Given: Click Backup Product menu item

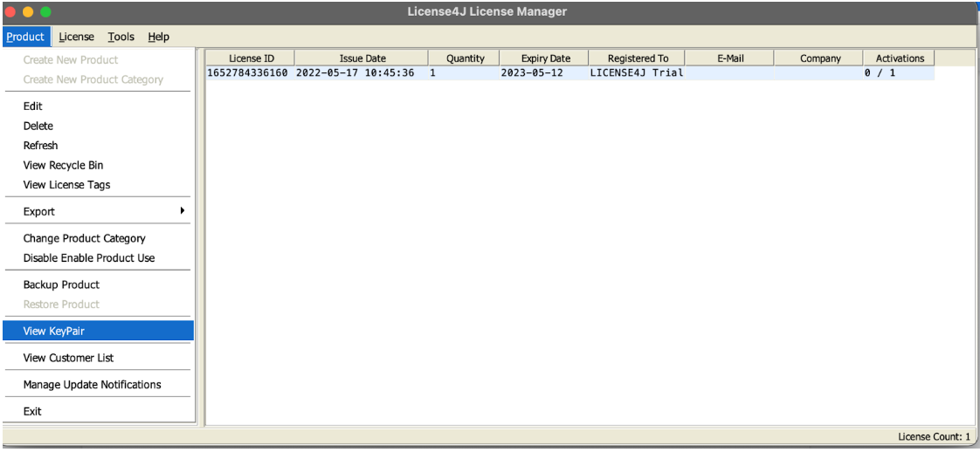Looking at the screenshot, I should pos(61,284).
